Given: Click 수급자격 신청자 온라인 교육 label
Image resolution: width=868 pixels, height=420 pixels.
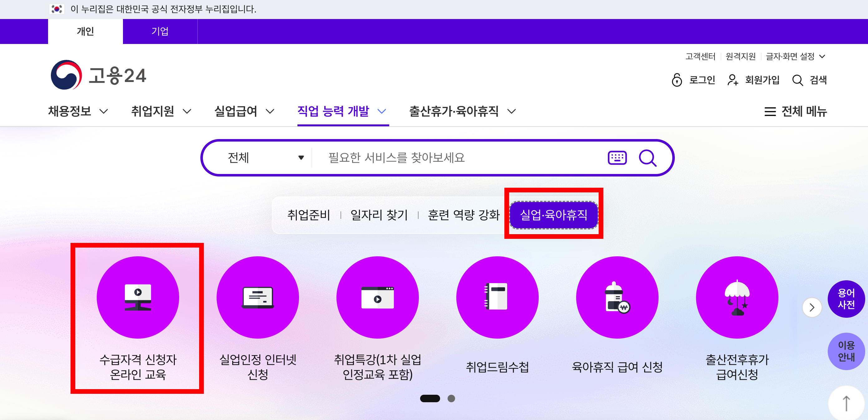Looking at the screenshot, I should [x=138, y=367].
